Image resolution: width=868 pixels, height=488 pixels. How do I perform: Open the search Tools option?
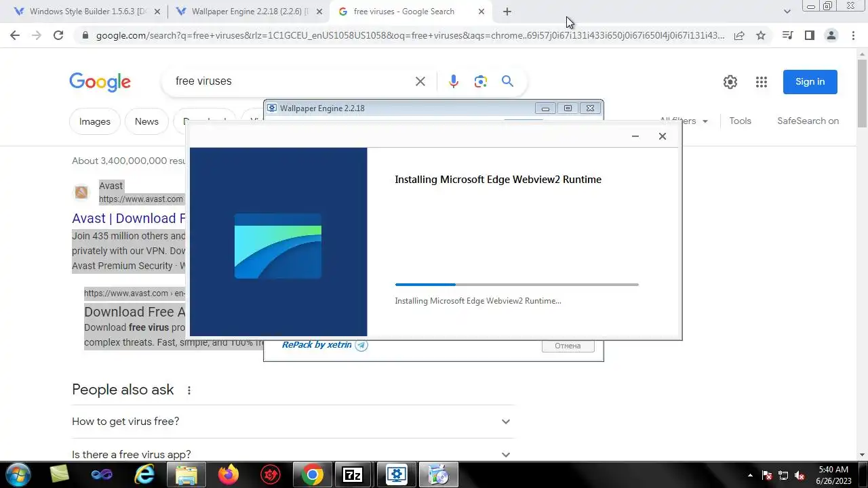click(741, 121)
